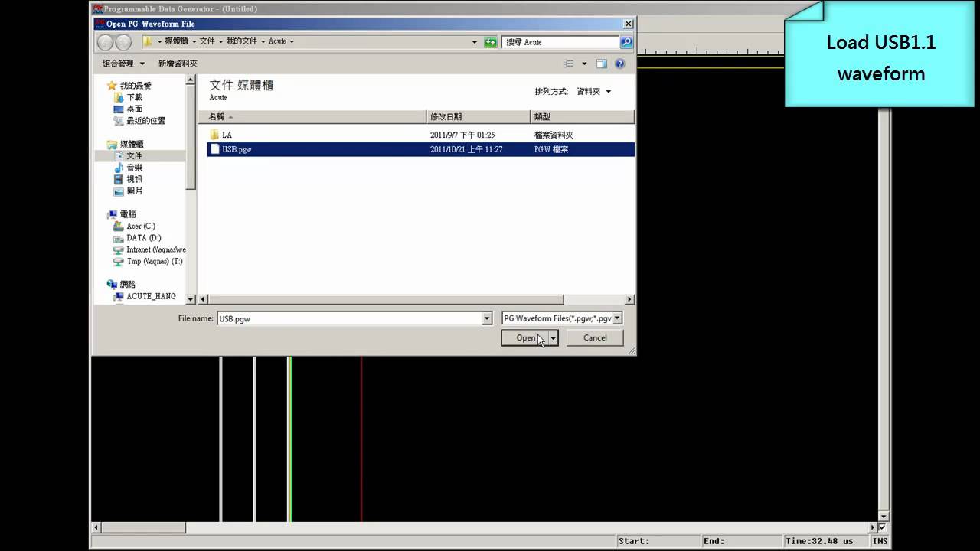Click 新增資料夾 to create a new folder
This screenshot has height=551, width=980.
[x=178, y=64]
